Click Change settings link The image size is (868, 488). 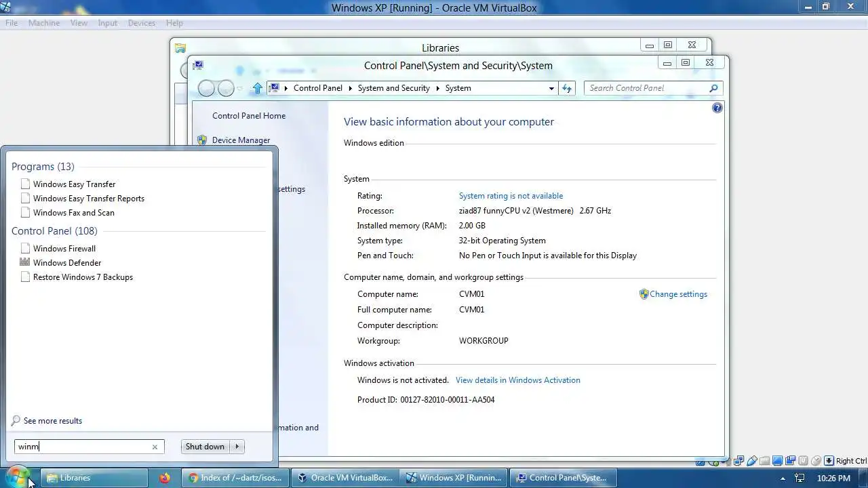click(x=678, y=294)
